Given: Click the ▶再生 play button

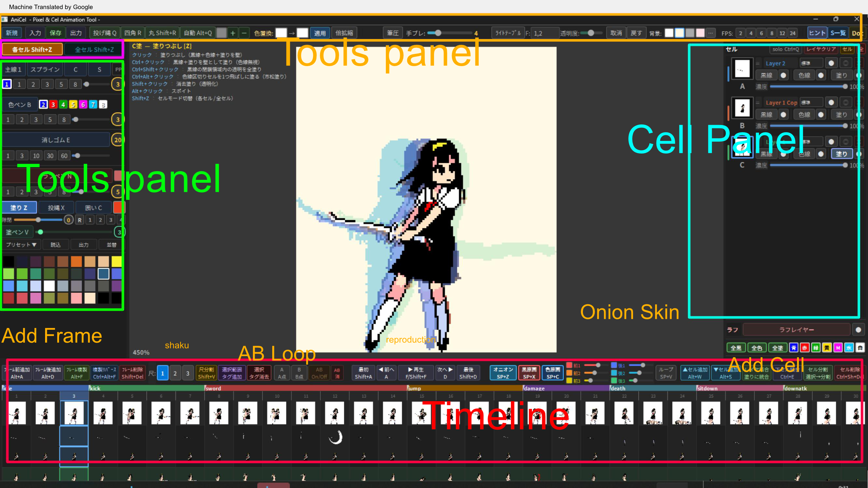Looking at the screenshot, I should pyautogui.click(x=416, y=373).
